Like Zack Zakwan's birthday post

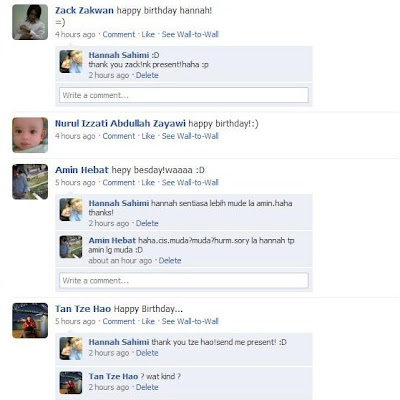tap(148, 34)
